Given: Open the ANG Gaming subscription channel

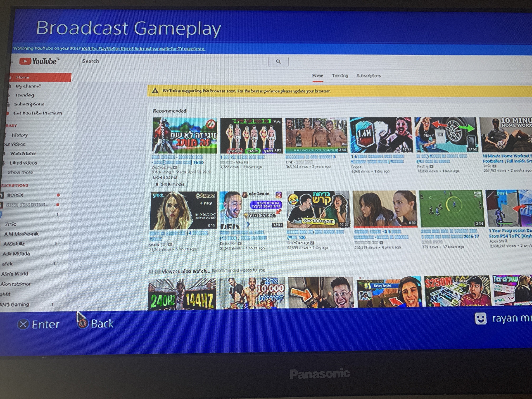Looking at the screenshot, I should 14,304.
